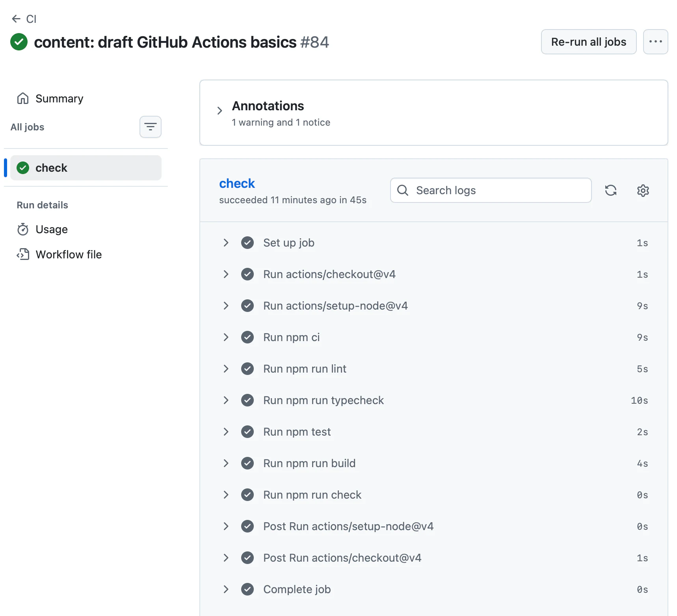Image resolution: width=677 pixels, height=616 pixels.
Task: Select the check job in sidebar
Action: click(x=86, y=168)
